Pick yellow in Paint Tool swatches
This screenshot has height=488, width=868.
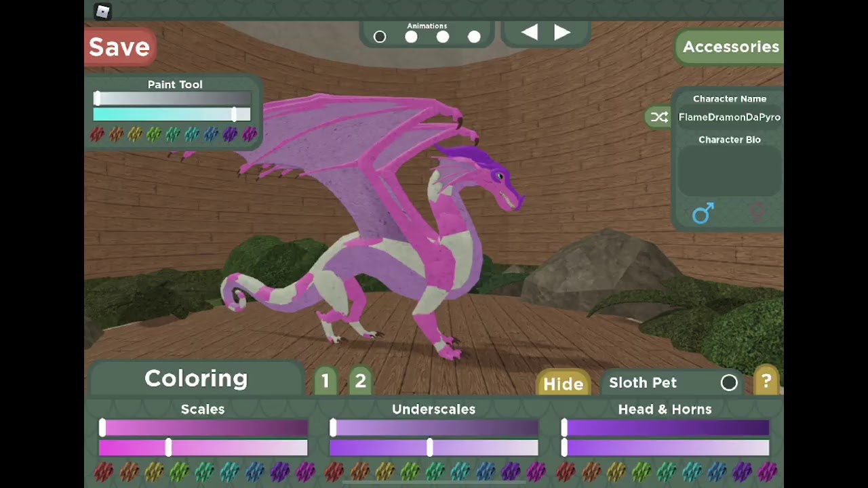(136, 135)
